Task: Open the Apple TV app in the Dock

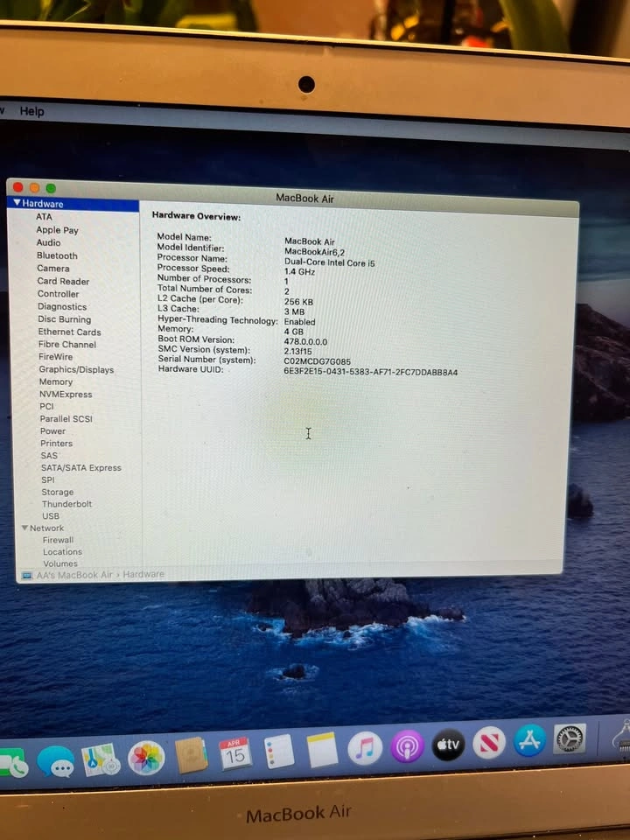Action: click(x=448, y=744)
